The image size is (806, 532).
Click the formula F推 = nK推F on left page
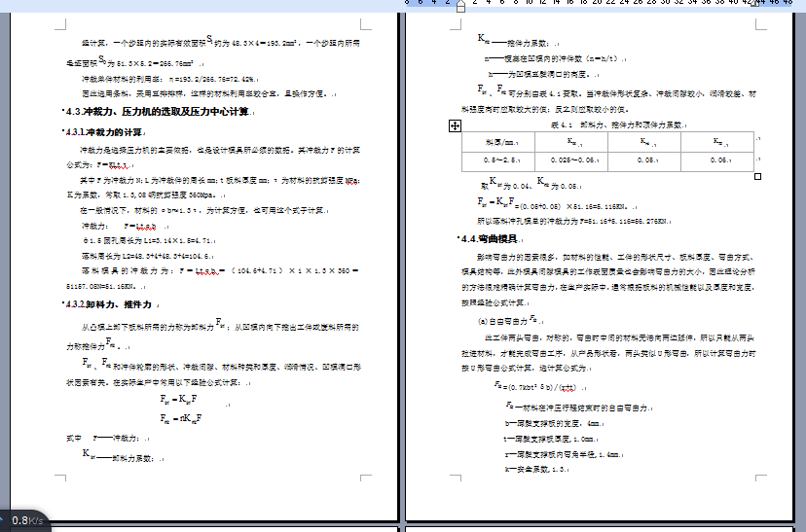180,418
